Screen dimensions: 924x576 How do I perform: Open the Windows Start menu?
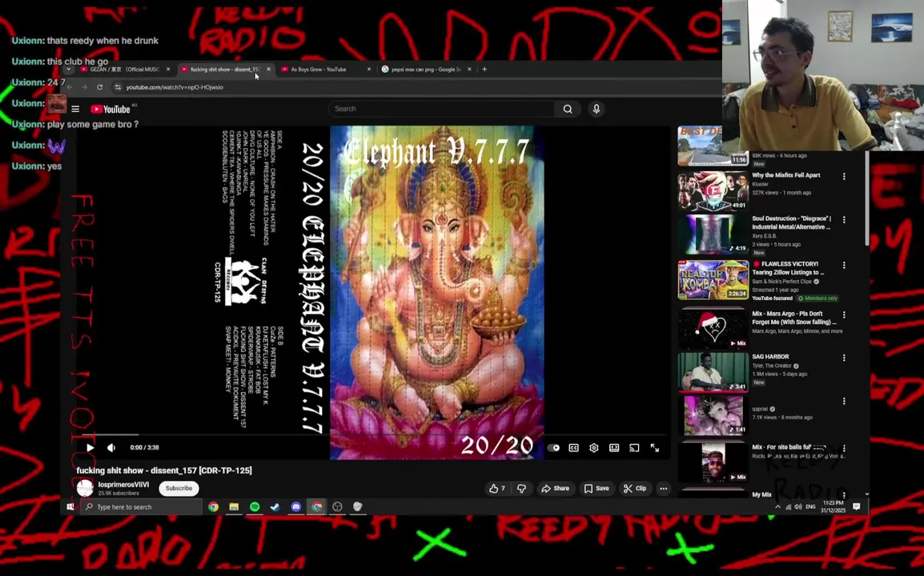click(x=70, y=506)
